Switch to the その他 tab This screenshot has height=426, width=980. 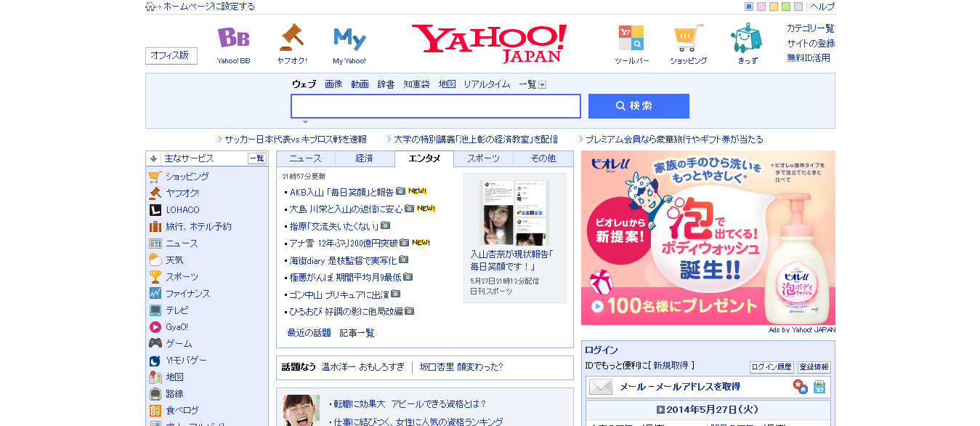tap(543, 158)
